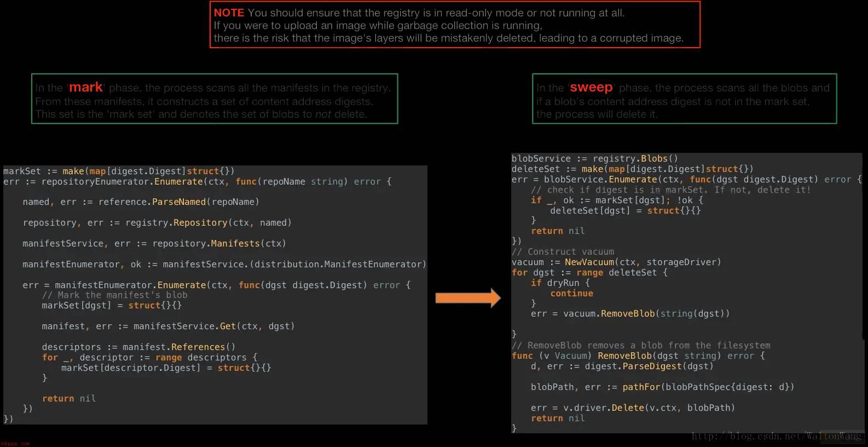
Task: Click the 'if dryRun {' line
Action: pyautogui.click(x=560, y=283)
